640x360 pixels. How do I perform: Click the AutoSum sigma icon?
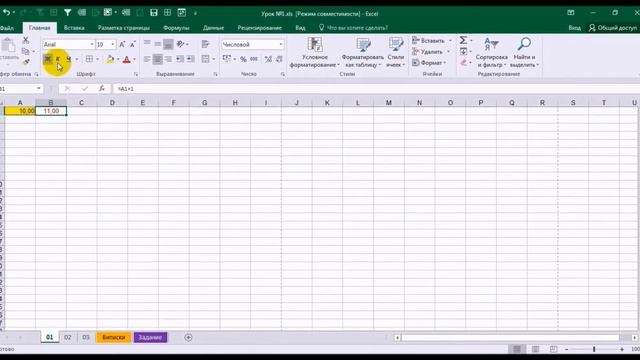[463, 40]
